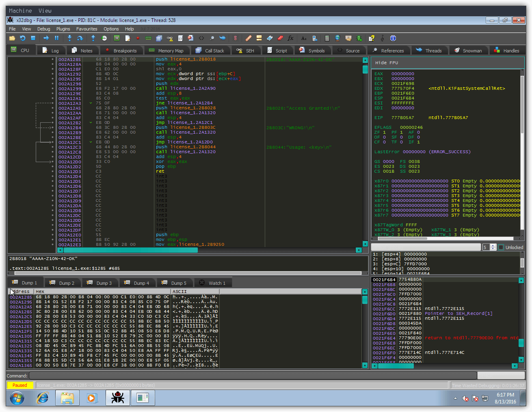Switch to the Memory Map tab
532x412 pixels.
coord(167,50)
